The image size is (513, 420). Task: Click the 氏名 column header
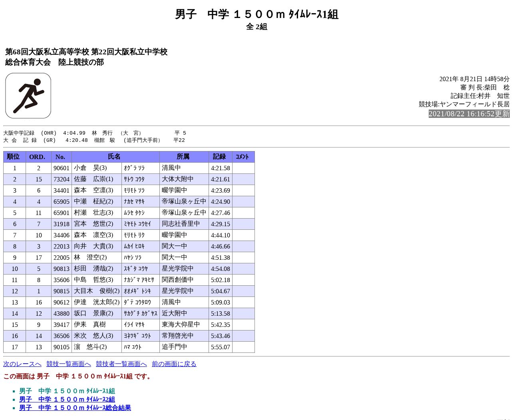116,157
